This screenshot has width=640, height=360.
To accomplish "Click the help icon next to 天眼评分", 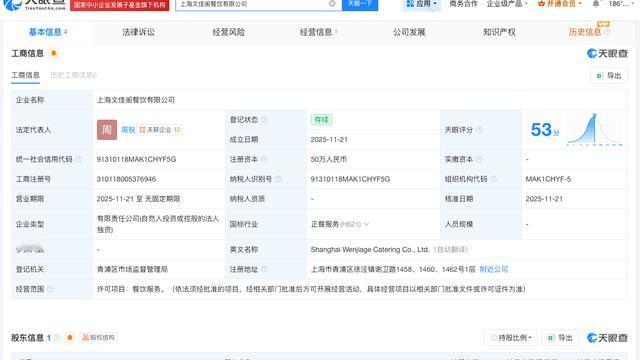I will click(x=480, y=130).
